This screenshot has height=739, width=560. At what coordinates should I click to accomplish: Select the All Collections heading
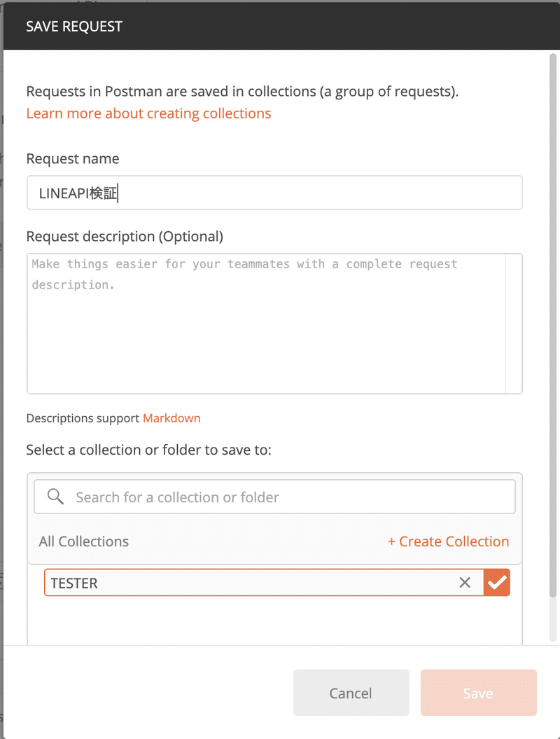click(x=84, y=541)
